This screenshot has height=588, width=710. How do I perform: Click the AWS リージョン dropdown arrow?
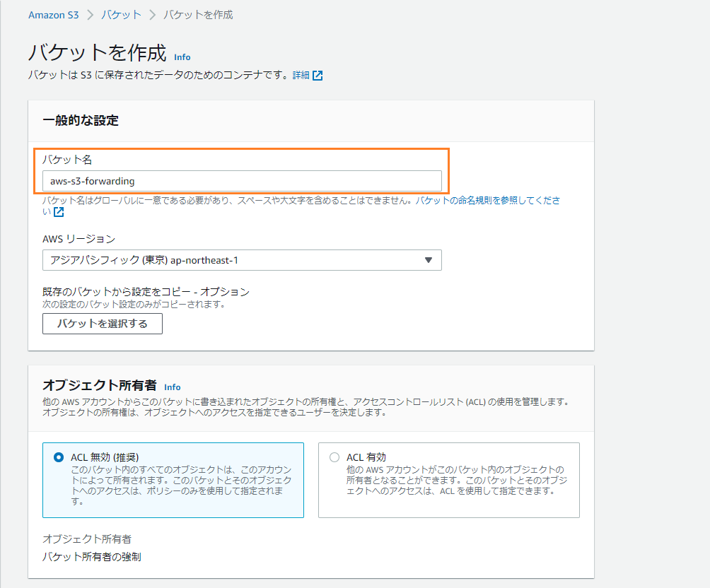click(428, 260)
